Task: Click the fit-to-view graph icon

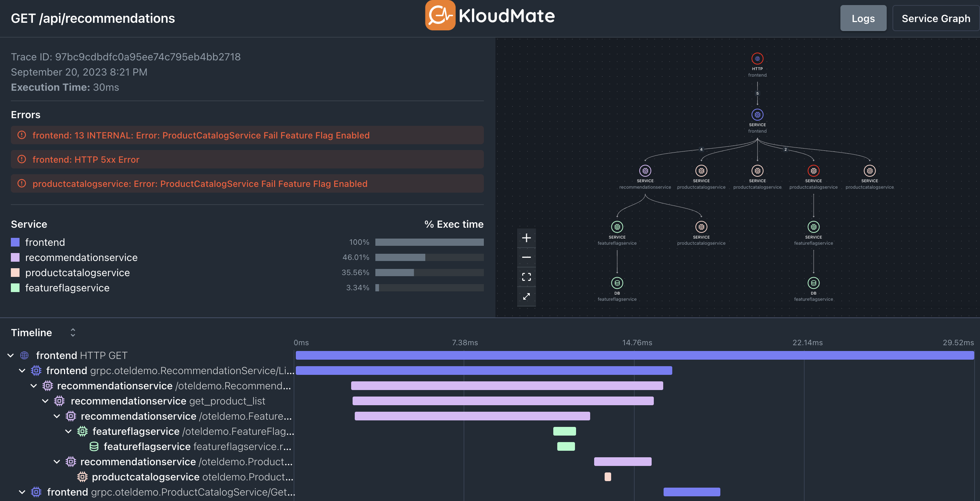Action: pos(526,277)
